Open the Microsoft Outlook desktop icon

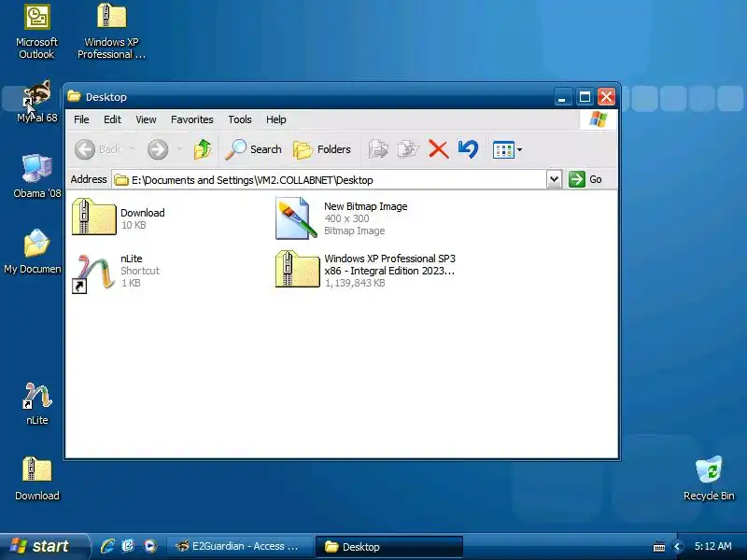[36, 32]
